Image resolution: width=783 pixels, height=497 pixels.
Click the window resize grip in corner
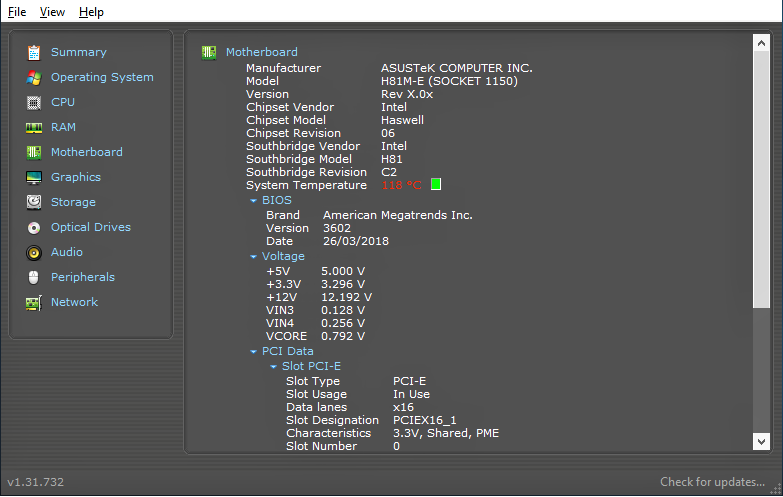point(776,490)
